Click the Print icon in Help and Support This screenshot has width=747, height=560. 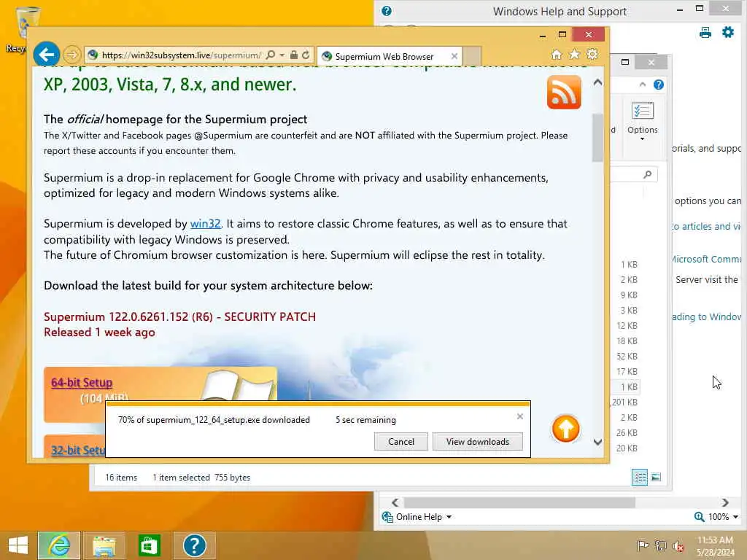click(x=705, y=32)
